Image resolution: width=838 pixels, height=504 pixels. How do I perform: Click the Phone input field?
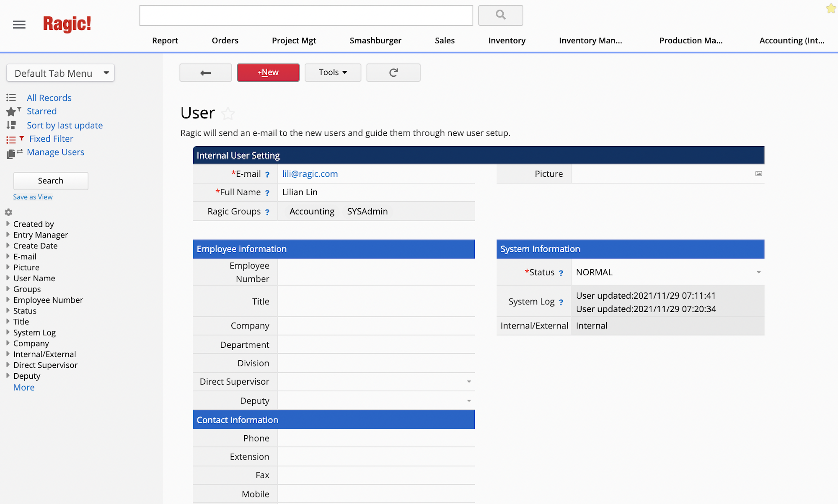coord(376,438)
